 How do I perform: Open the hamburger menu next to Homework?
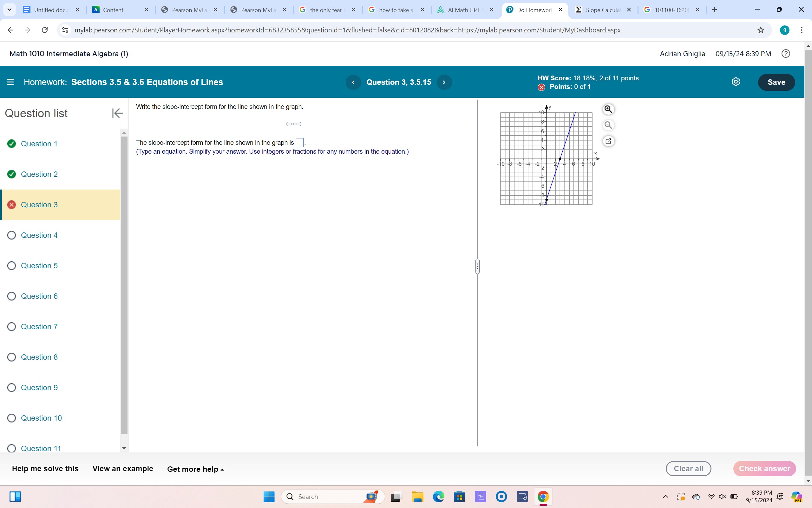(x=10, y=82)
